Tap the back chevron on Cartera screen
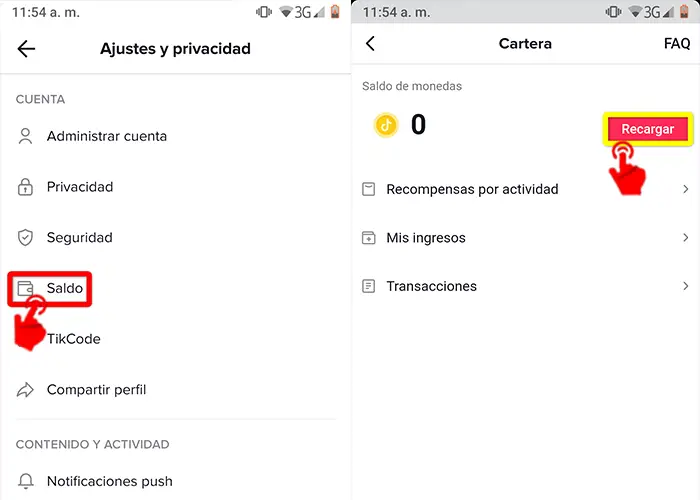The width and height of the screenshot is (700, 500). [x=371, y=44]
